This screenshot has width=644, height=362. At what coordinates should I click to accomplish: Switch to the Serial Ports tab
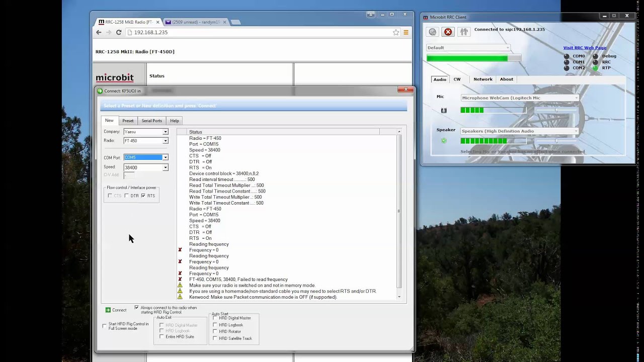[x=151, y=121]
